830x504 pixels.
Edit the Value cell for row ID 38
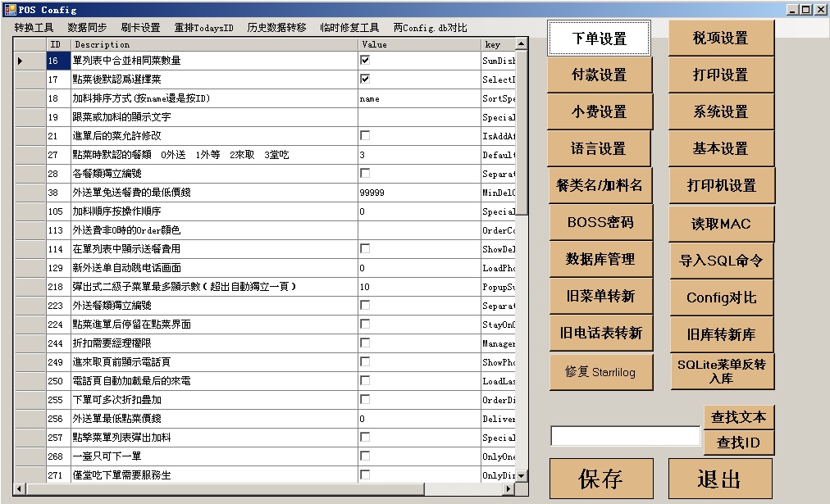tap(418, 193)
